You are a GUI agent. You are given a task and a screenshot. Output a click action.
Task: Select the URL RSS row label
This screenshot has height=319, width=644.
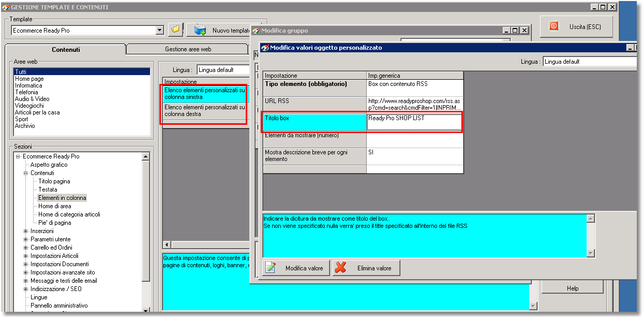pos(314,105)
